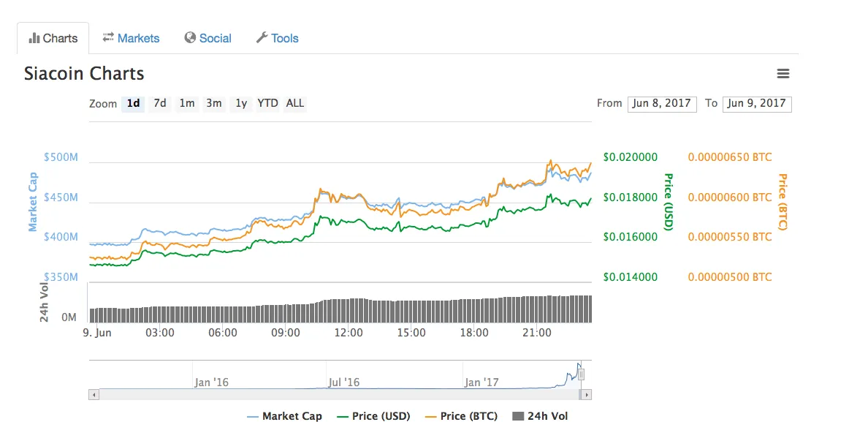
Task: Click the From date field Jun 8, 2017
Action: 662,104
